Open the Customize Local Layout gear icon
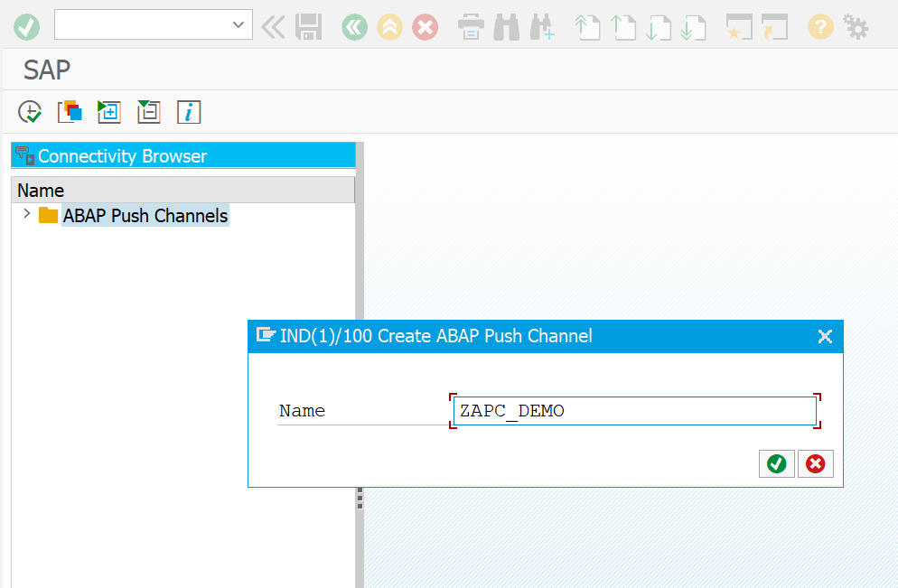Image resolution: width=898 pixels, height=588 pixels. coord(856,27)
